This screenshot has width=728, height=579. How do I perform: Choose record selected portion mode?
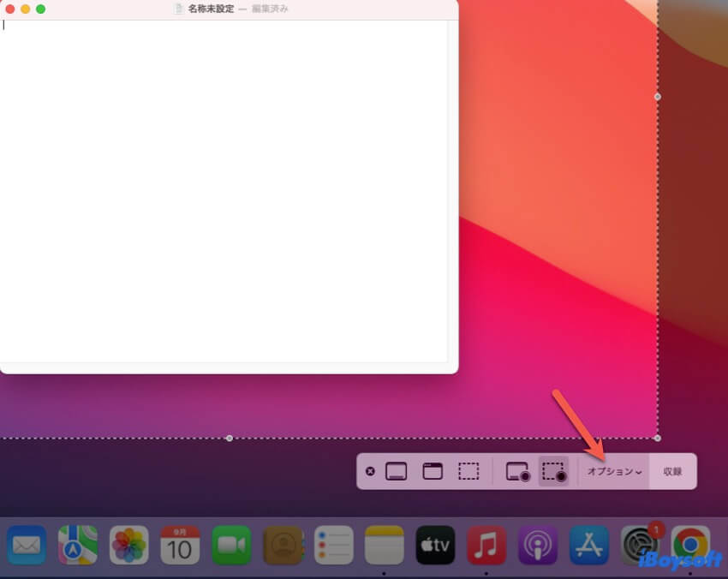tap(554, 472)
